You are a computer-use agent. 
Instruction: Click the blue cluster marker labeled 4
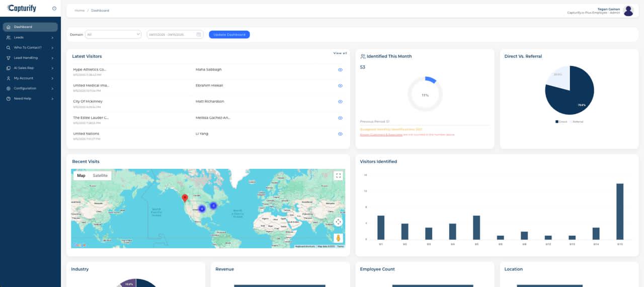(x=202, y=209)
